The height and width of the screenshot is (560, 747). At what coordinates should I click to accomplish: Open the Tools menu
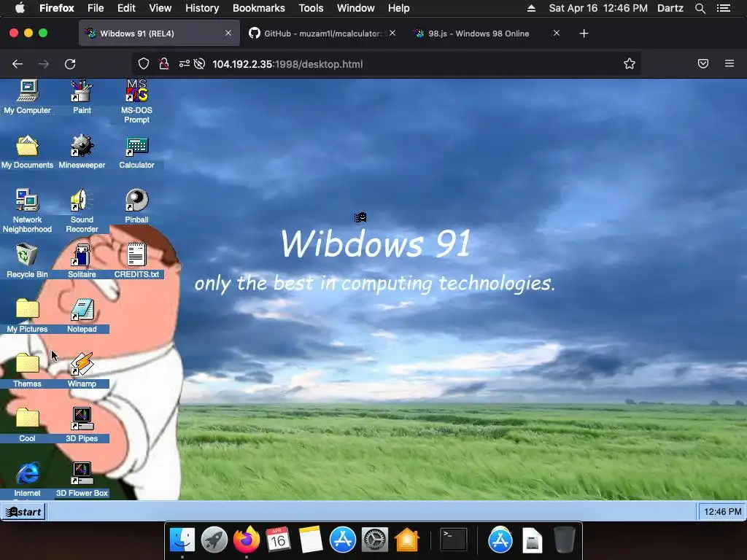coord(311,8)
